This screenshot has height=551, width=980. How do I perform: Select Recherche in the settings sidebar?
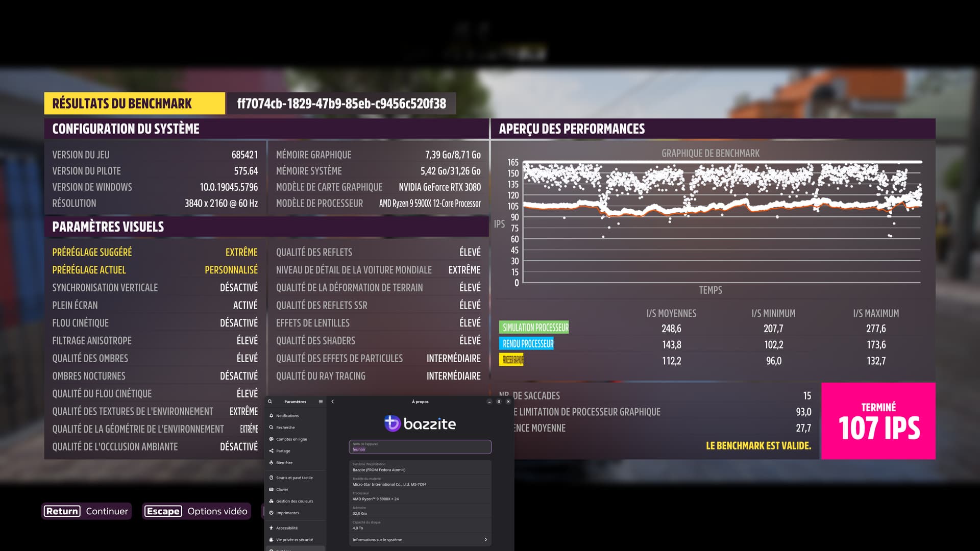tap(285, 428)
